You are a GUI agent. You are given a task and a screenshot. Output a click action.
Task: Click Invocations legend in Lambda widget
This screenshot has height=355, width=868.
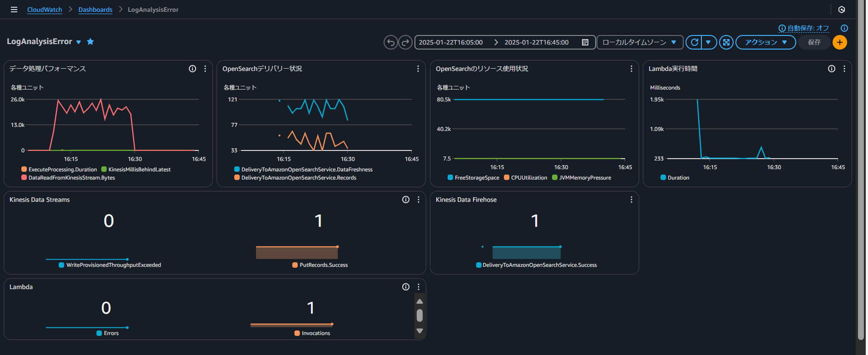[x=312, y=333]
